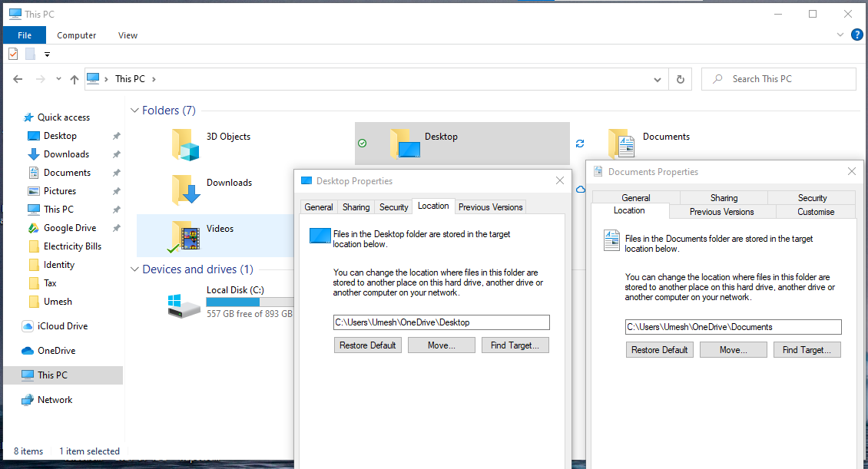868x469 pixels.
Task: Click Move... in Documents Properties
Action: [x=734, y=349]
